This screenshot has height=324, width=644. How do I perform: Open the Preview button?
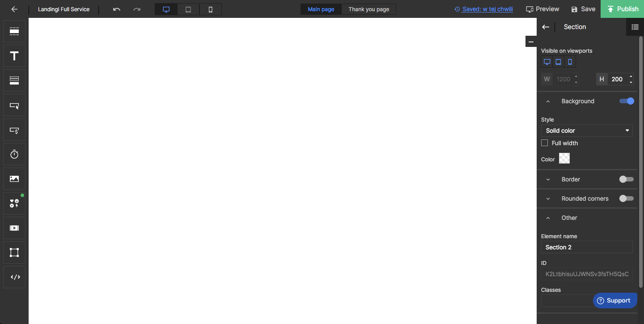(542, 9)
